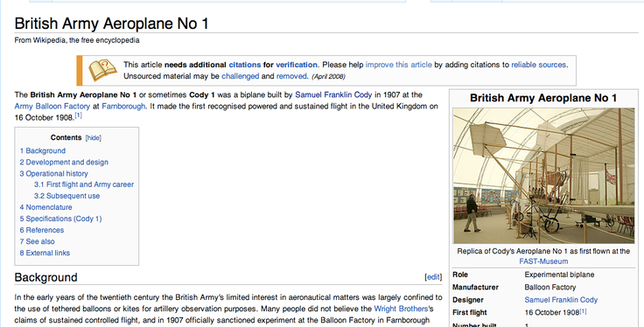This screenshot has width=644, height=327.
Task: Hide the Contents table
Action: pyautogui.click(x=94, y=138)
